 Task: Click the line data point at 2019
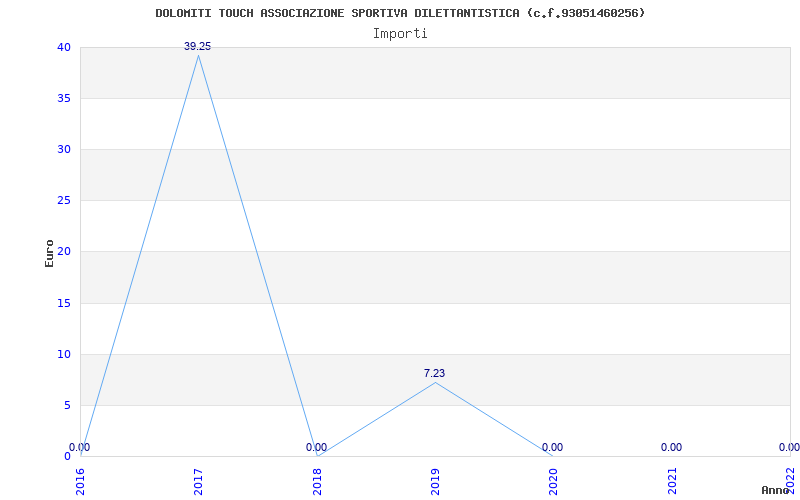pos(435,382)
